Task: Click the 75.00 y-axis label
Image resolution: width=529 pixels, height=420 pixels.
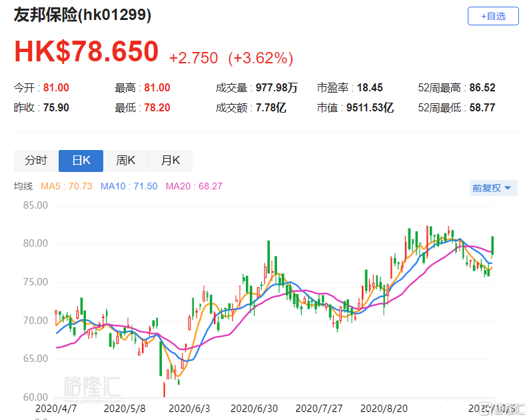Action: pyautogui.click(x=35, y=282)
